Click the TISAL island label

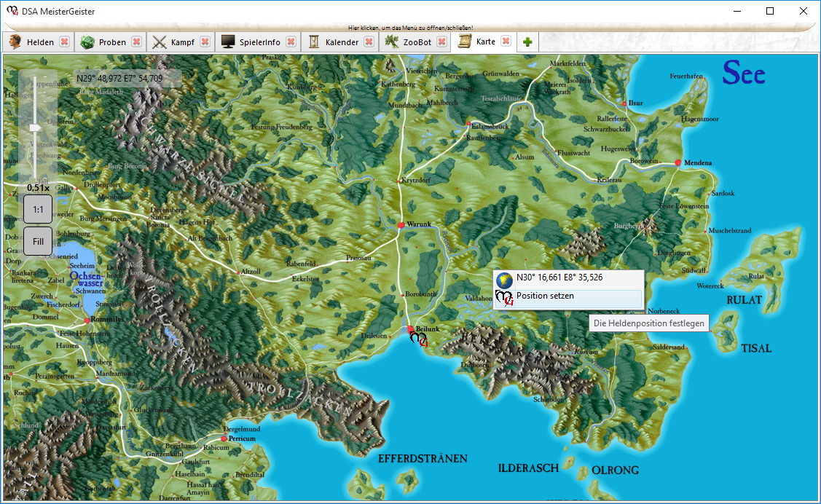(x=756, y=349)
